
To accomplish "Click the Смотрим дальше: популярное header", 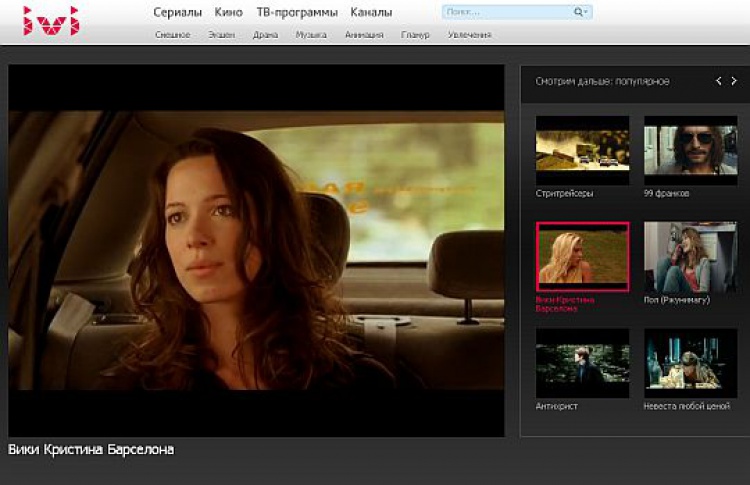I will 602,81.
